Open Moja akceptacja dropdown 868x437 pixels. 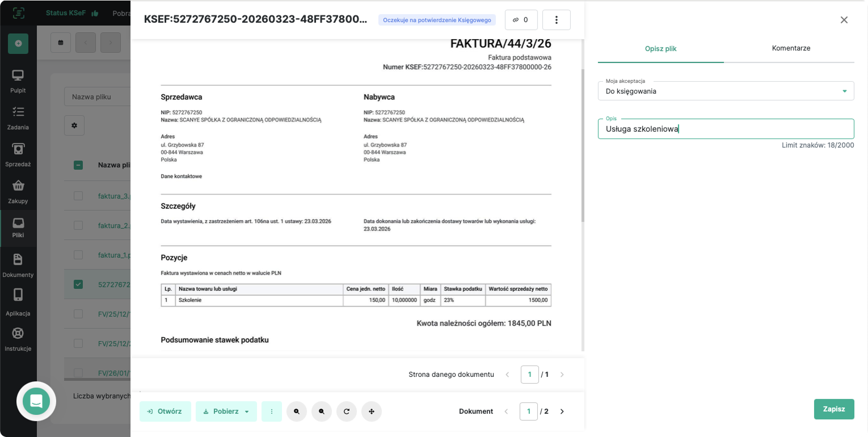click(x=726, y=91)
